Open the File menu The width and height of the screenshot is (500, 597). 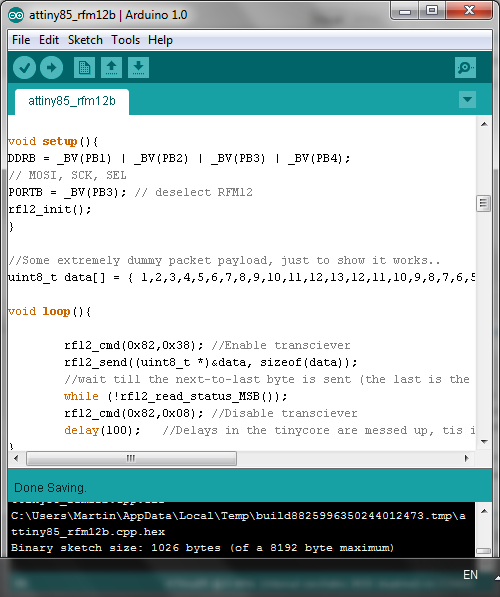point(21,40)
